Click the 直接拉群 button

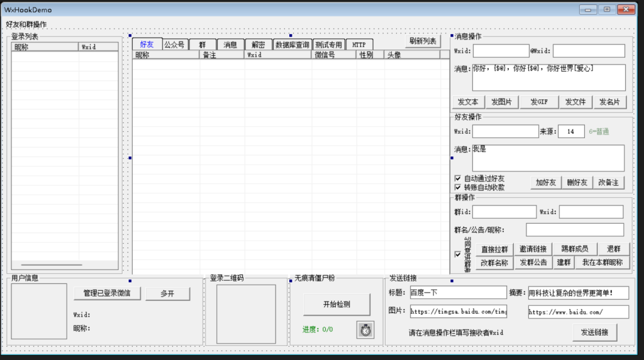(x=494, y=249)
